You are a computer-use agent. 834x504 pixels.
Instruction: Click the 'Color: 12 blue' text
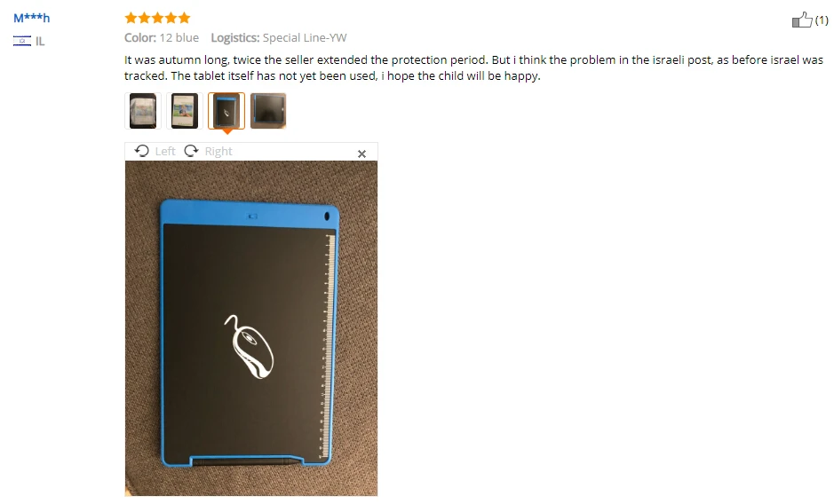(x=162, y=38)
